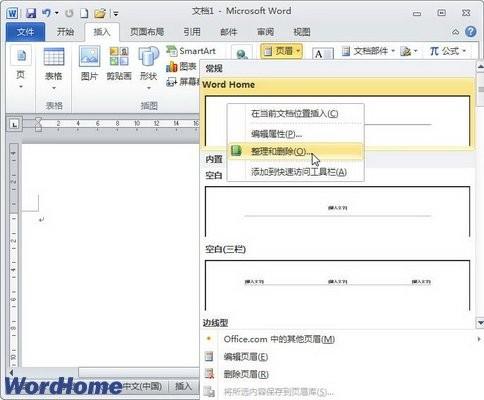Open the 页 pages dropdown
The width and height of the screenshot is (484, 400).
click(x=21, y=68)
